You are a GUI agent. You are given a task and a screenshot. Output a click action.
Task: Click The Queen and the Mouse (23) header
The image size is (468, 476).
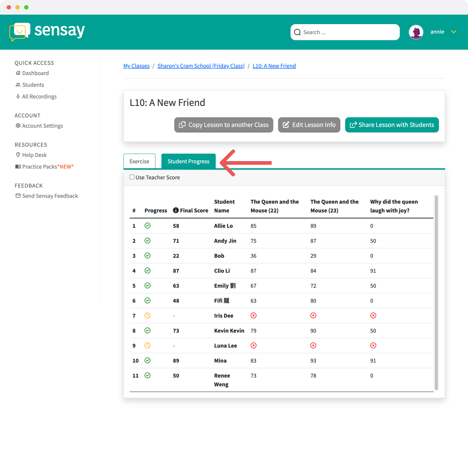(335, 206)
